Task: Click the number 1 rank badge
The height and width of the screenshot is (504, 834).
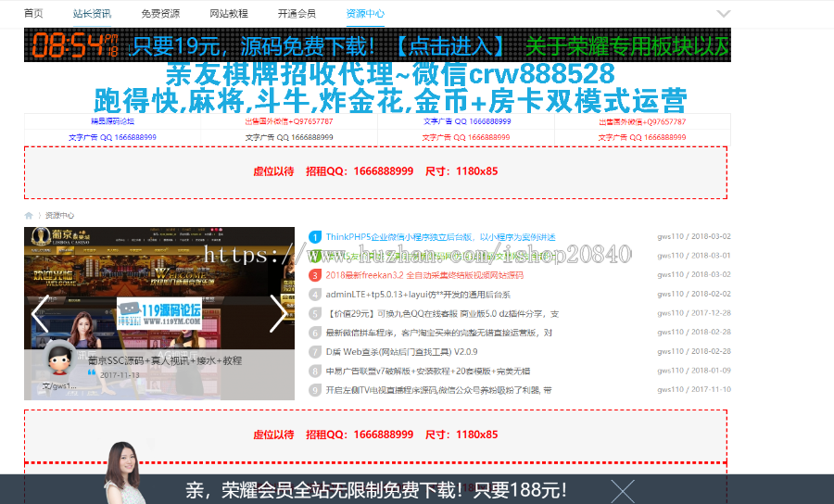Action: click(x=315, y=237)
